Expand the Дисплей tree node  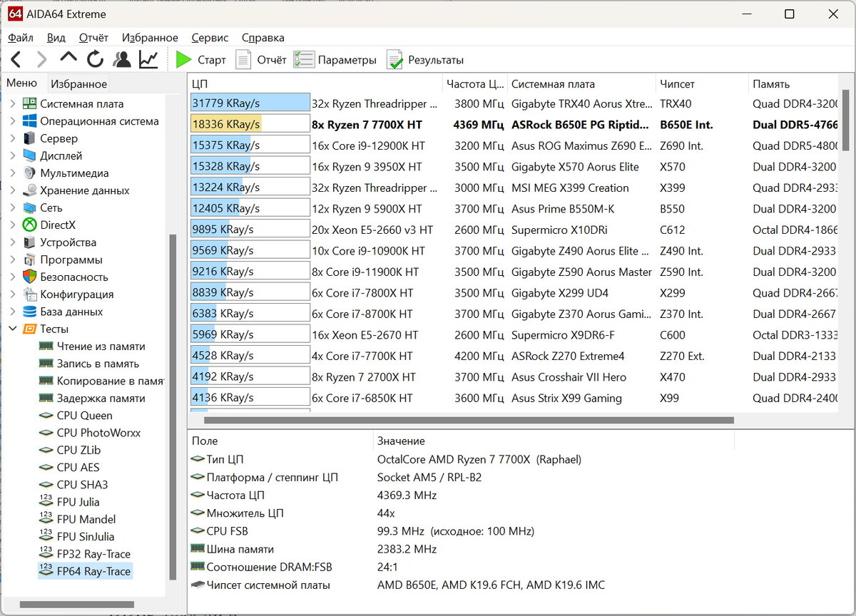12,155
